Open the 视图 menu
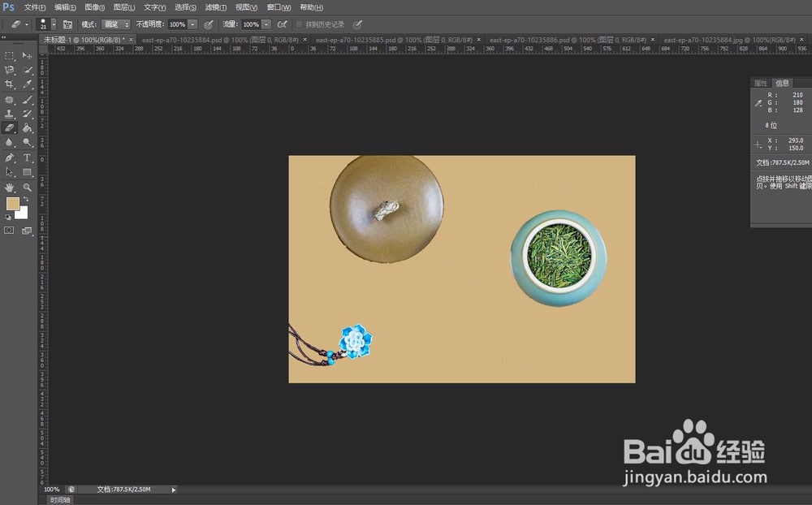The image size is (812, 505). coord(247,7)
